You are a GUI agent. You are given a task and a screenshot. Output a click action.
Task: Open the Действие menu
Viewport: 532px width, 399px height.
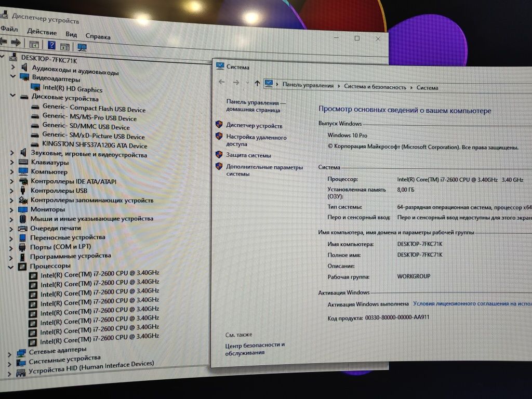(42, 32)
